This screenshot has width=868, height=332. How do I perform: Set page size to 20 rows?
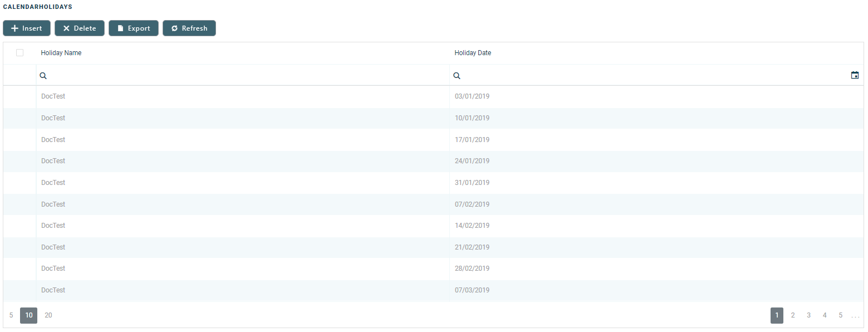[x=48, y=315]
